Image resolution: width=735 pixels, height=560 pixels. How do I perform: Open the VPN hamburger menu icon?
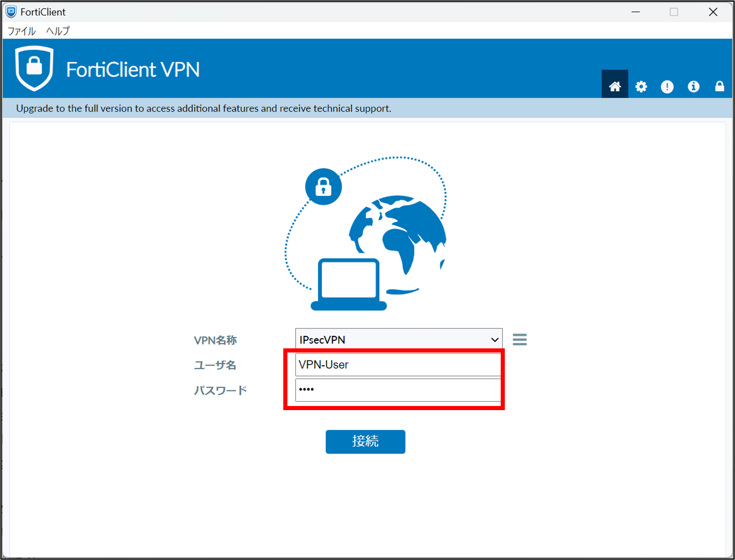click(x=520, y=339)
